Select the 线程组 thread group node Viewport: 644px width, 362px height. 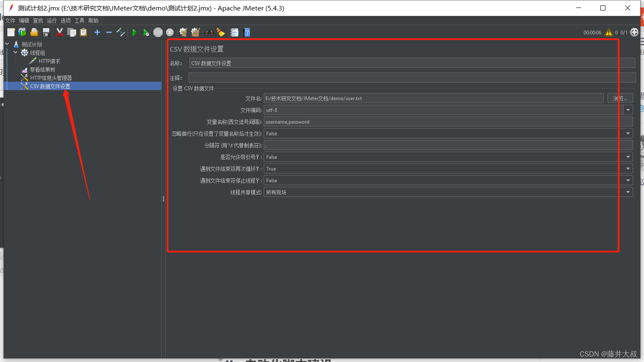[x=37, y=53]
